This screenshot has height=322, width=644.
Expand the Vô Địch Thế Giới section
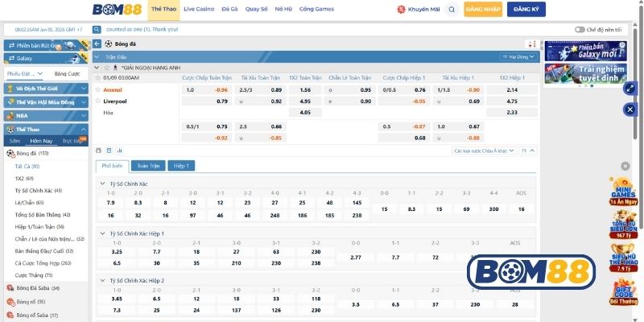pos(44,89)
